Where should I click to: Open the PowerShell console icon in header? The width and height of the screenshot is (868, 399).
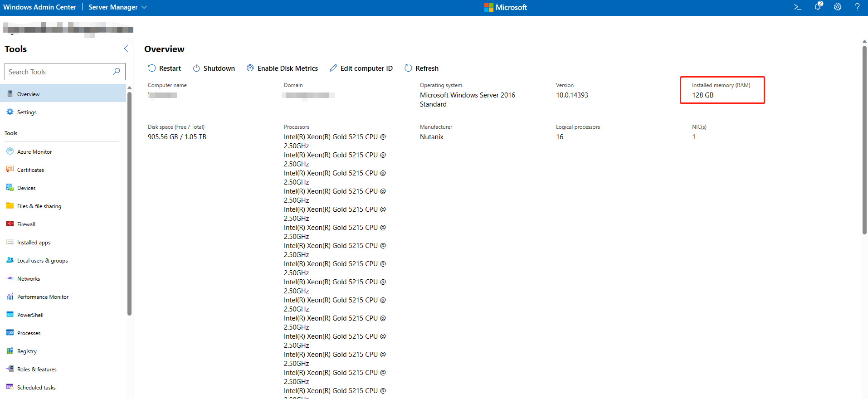798,7
